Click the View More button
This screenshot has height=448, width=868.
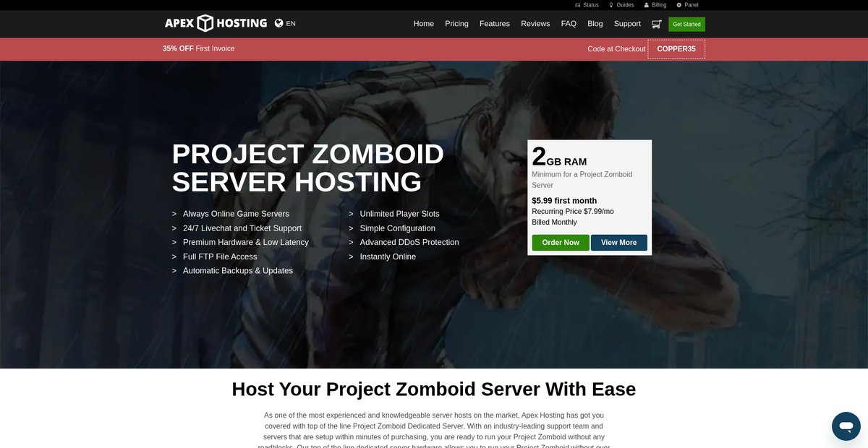(x=619, y=243)
